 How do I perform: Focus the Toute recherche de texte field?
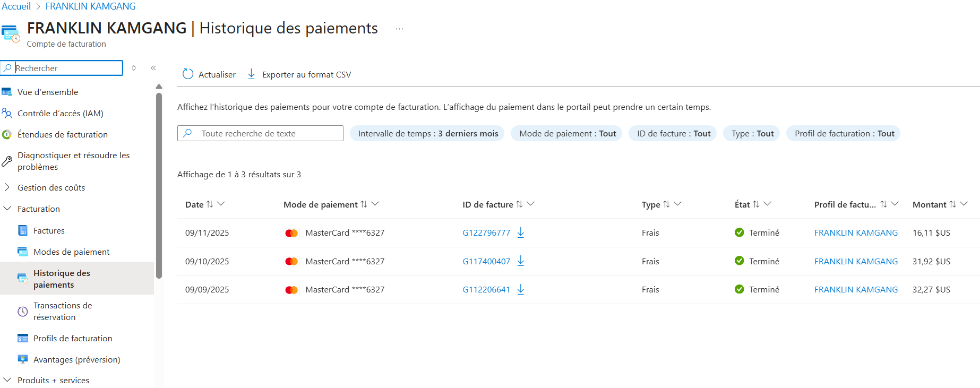[260, 133]
